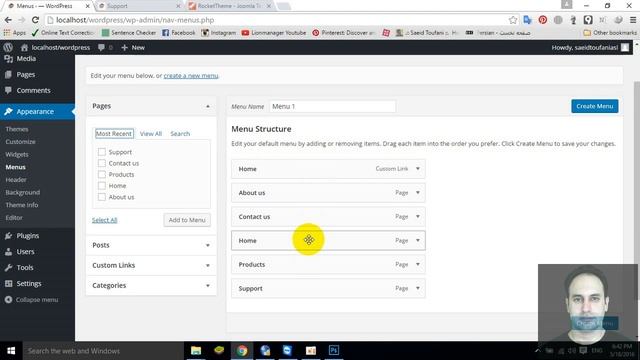This screenshot has height=360, width=640.
Task: Expand Products menu item settings
Action: (x=418, y=264)
